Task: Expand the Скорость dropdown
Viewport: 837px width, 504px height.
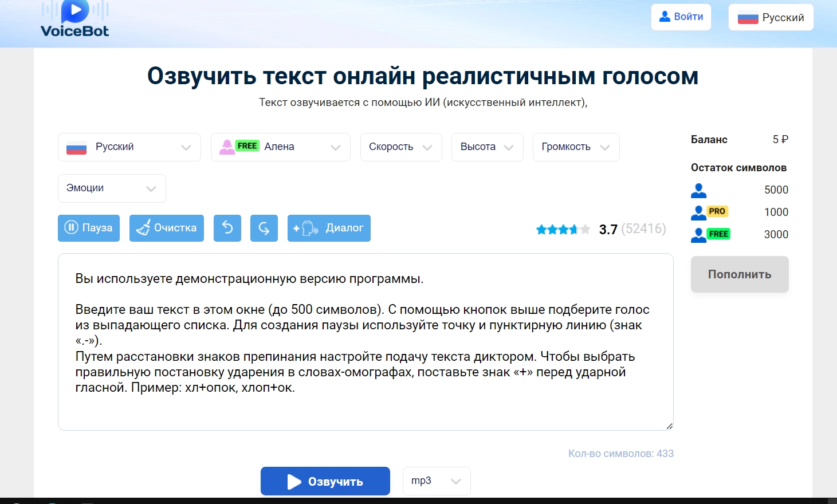Action: tap(401, 147)
